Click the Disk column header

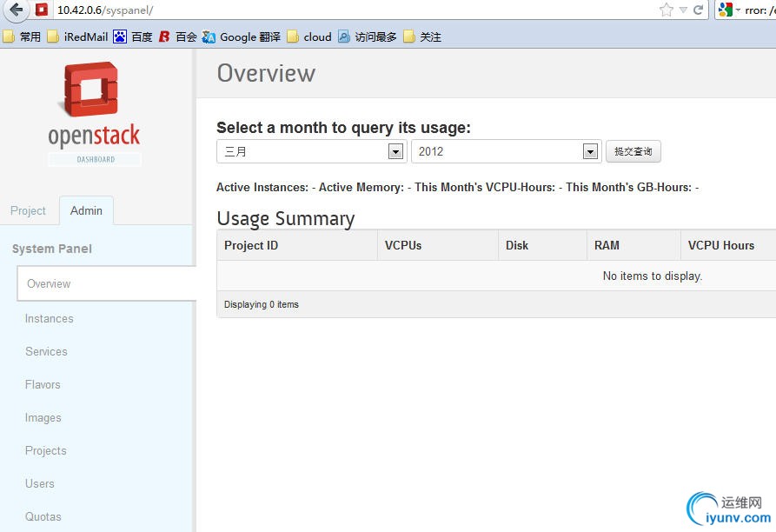(x=542, y=245)
